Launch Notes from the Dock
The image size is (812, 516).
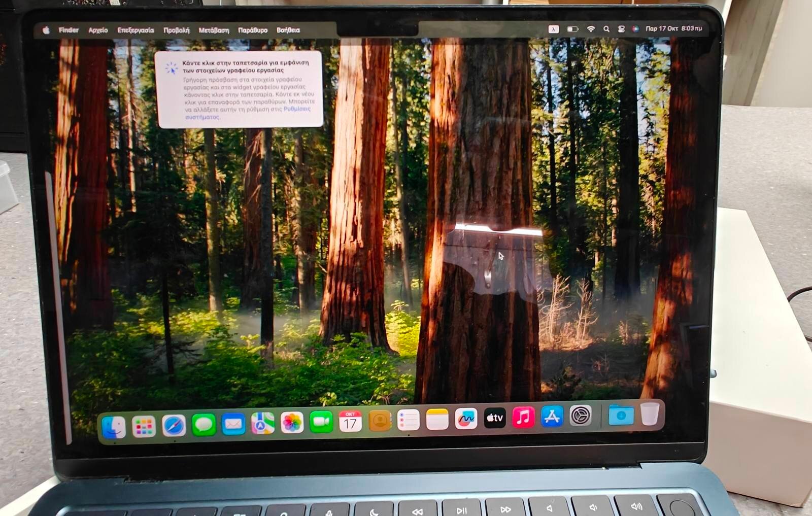coord(437,420)
